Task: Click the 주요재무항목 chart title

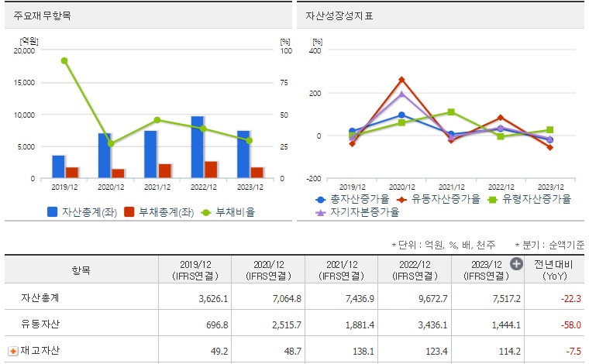Action: [42, 15]
